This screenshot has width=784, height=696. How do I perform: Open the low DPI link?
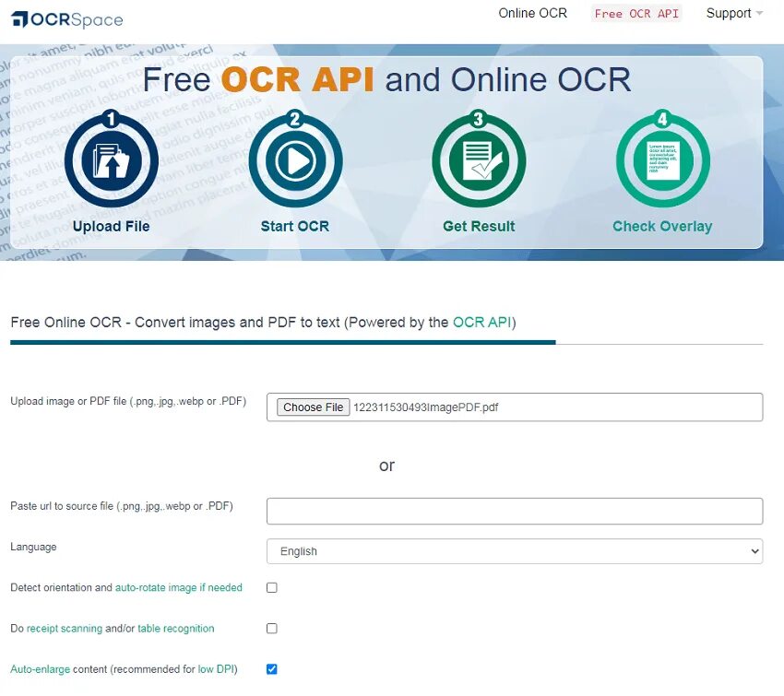(216, 669)
